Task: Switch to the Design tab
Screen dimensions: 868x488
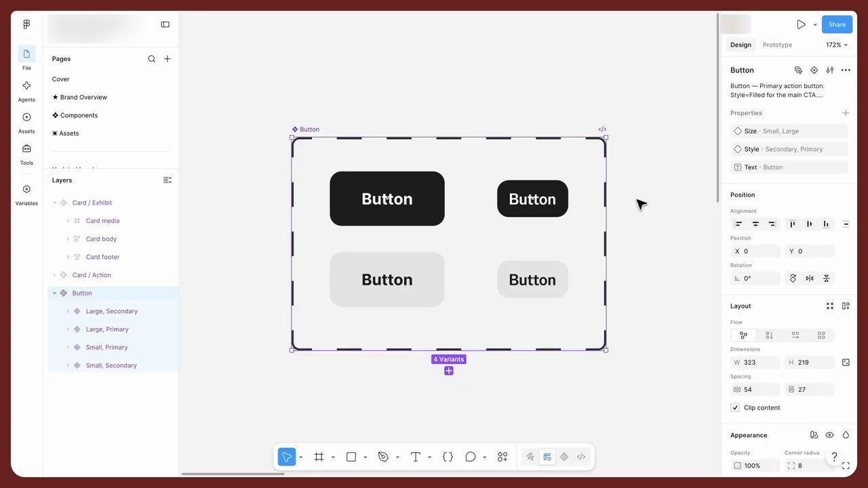Action: click(741, 45)
